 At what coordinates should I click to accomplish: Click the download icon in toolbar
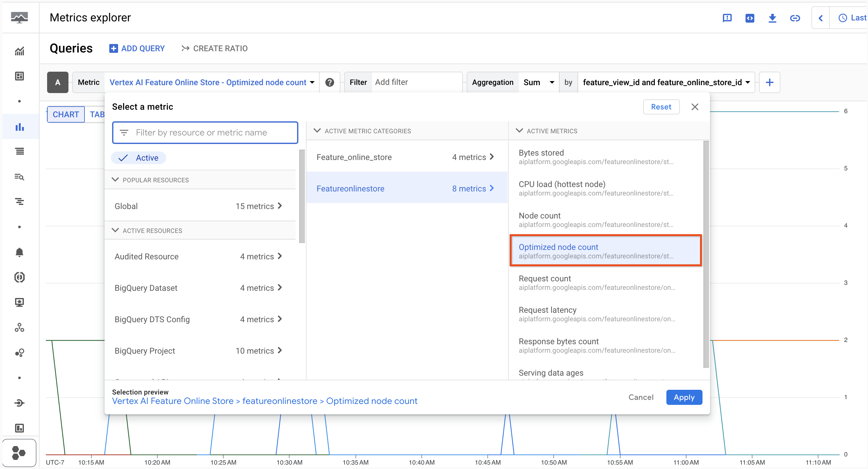(x=772, y=18)
